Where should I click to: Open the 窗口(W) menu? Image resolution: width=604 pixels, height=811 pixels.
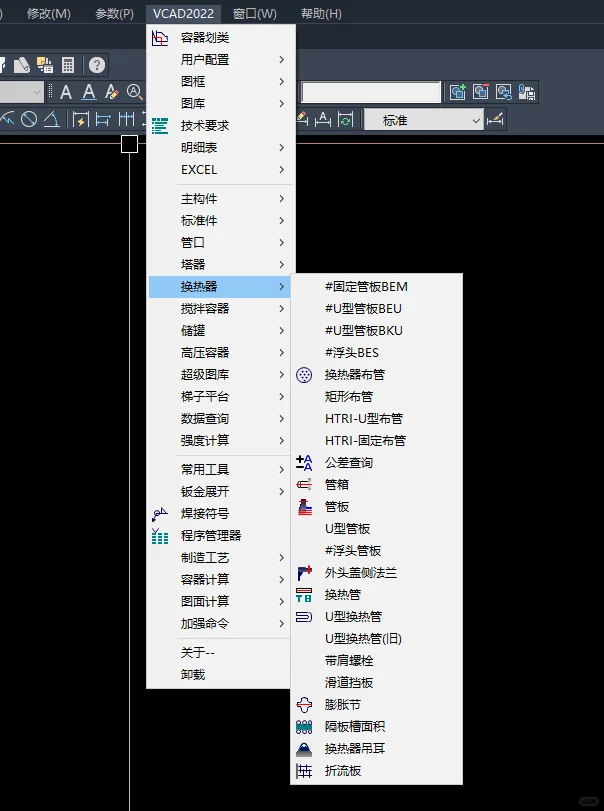click(254, 13)
